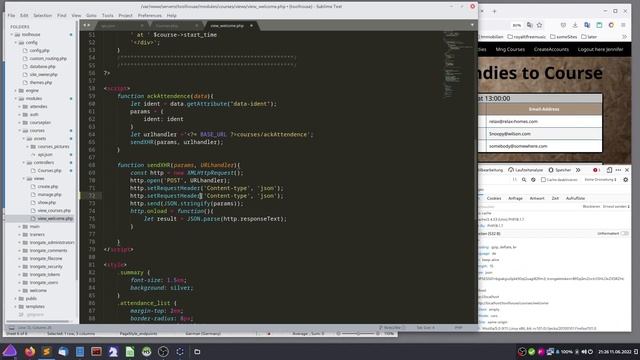The width and height of the screenshot is (640, 360).
Task: Open the royaltifreemusic bookmark folder
Action: pyautogui.click(x=527, y=37)
